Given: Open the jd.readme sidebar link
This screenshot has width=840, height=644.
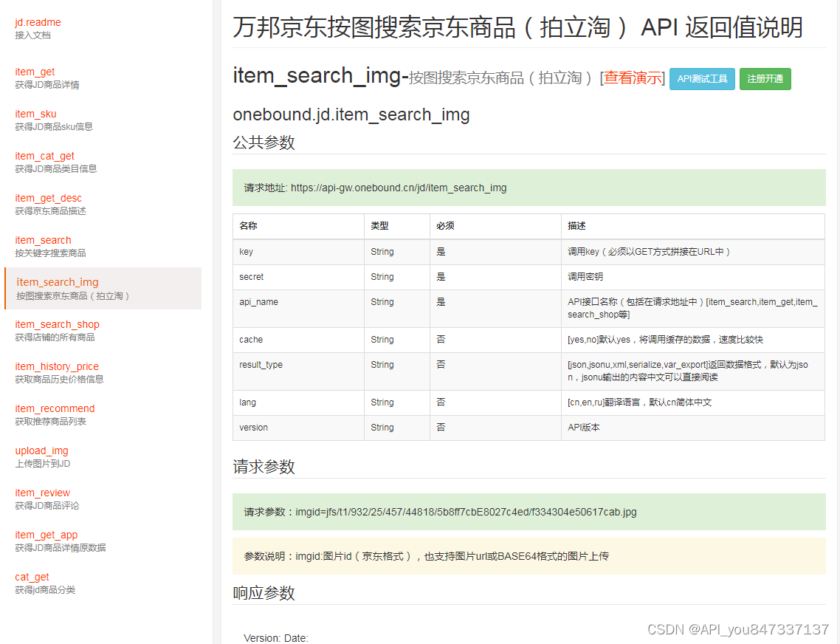Looking at the screenshot, I should [38, 22].
